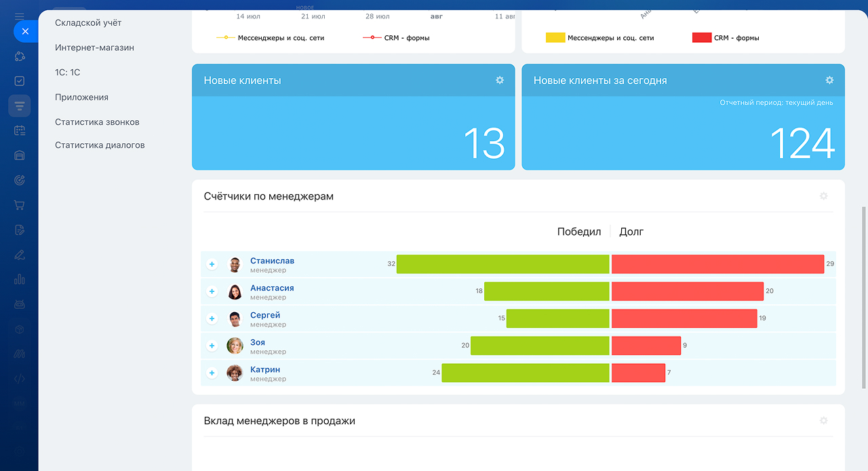The width and height of the screenshot is (868, 471).
Task: Open the hamburger menu in left sidebar
Action: click(x=20, y=16)
